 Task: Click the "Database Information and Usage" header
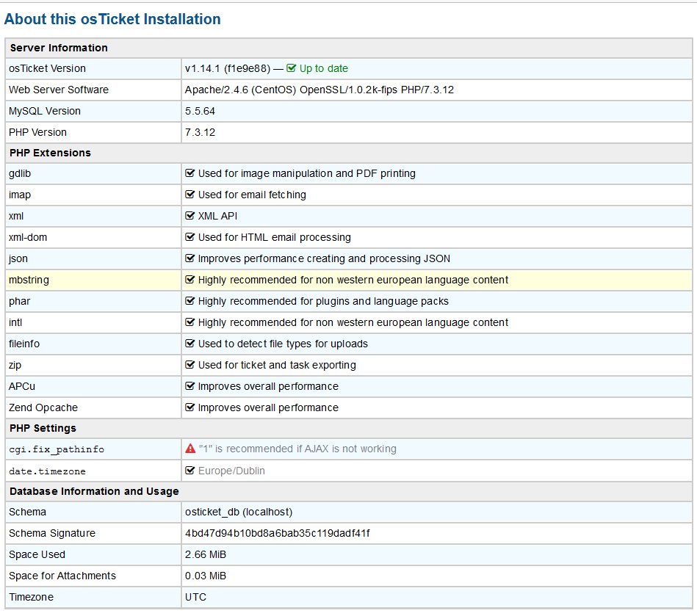pos(94,491)
